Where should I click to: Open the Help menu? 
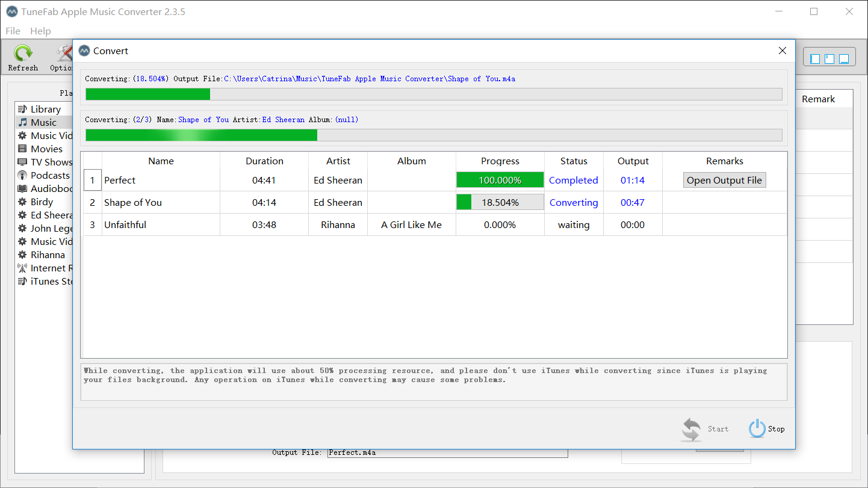[40, 31]
